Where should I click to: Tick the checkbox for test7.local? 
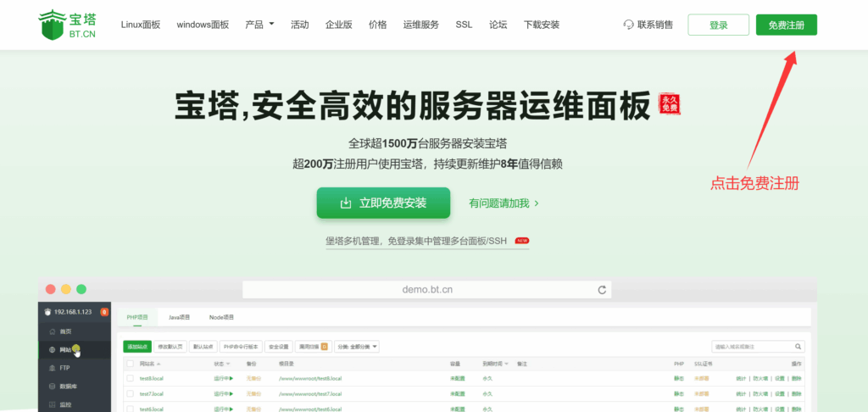tap(130, 393)
